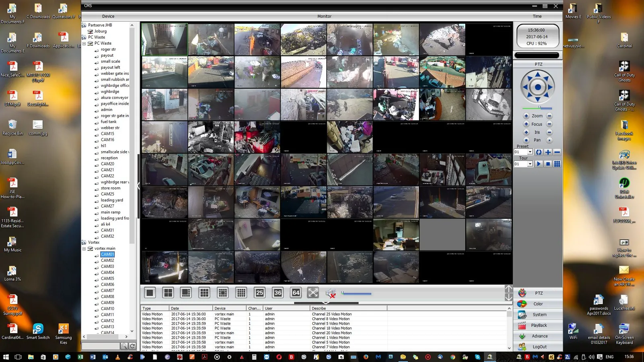
Task: Tilt camera down with PTZ arrow
Action: tap(538, 99)
